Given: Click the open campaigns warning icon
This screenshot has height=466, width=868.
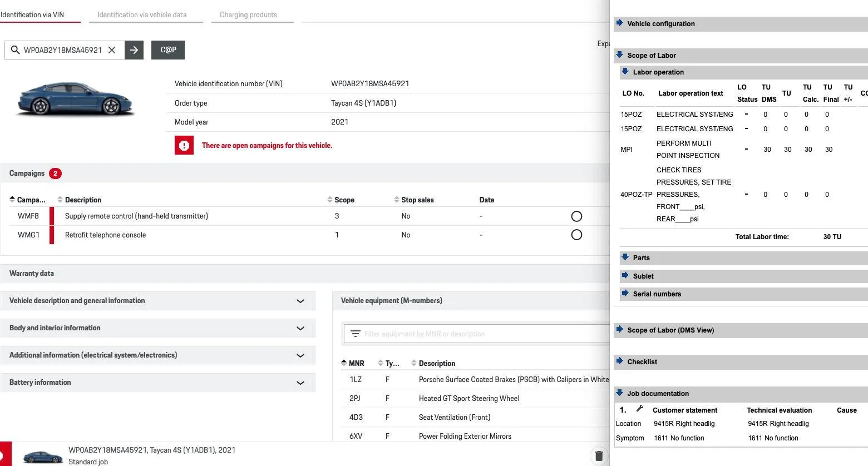Looking at the screenshot, I should tap(184, 146).
